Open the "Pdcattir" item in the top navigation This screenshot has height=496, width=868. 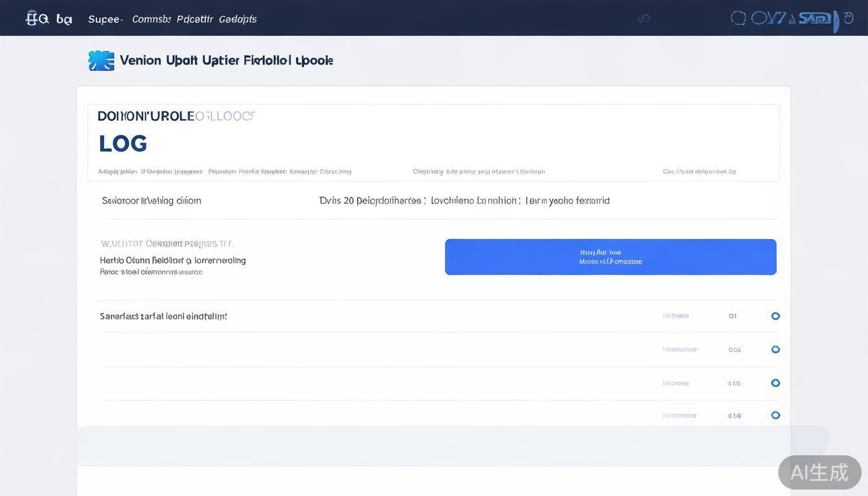(x=194, y=19)
